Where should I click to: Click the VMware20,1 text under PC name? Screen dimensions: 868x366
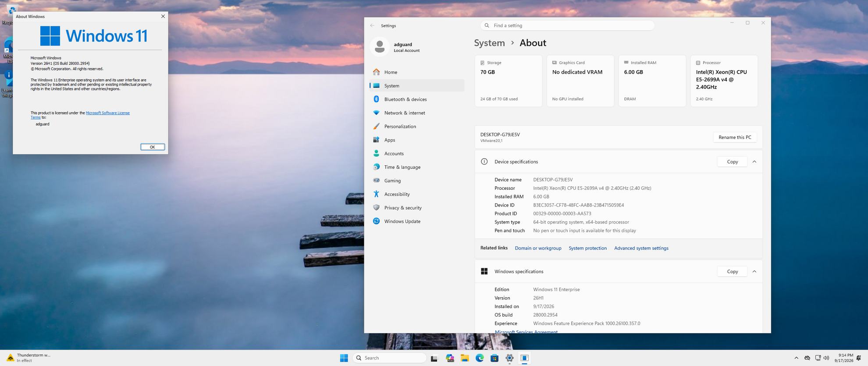491,141
